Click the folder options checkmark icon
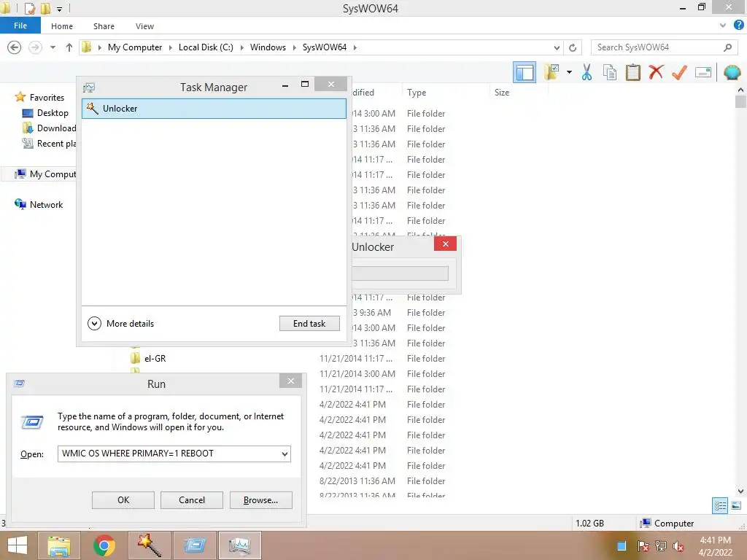The height and width of the screenshot is (560, 747). tap(552, 73)
